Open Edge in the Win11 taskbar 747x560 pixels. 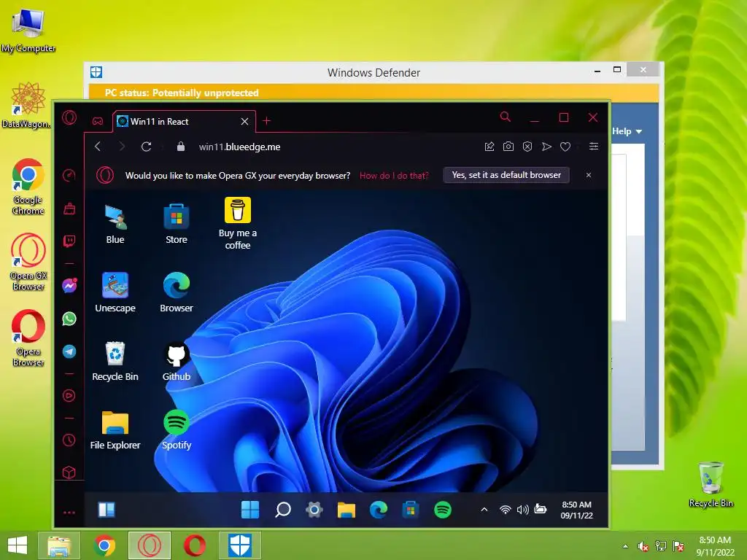[379, 510]
